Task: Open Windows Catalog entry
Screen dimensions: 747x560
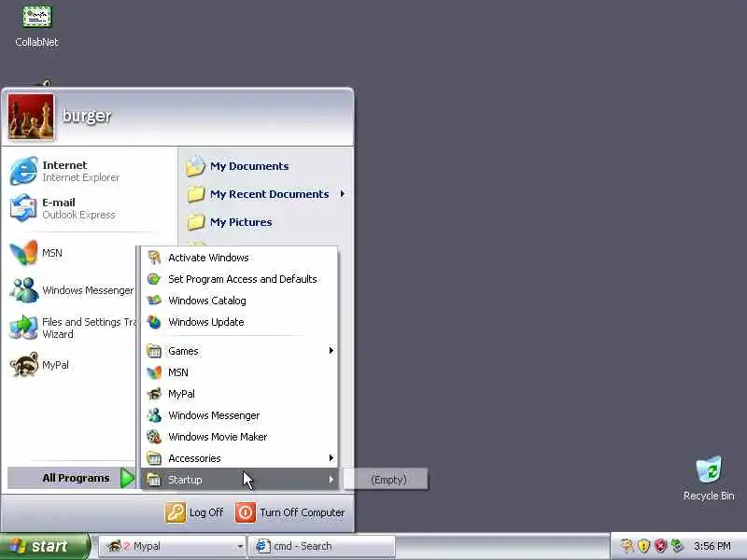Action: tap(240, 301)
